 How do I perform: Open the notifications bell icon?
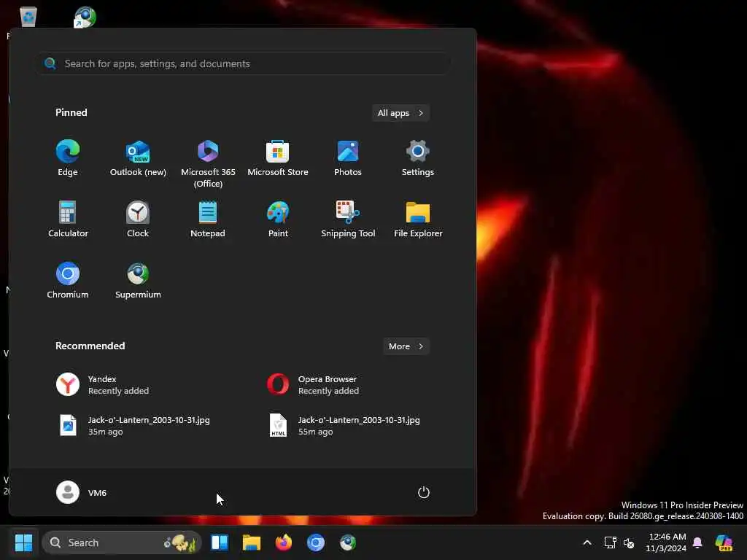pyautogui.click(x=697, y=542)
